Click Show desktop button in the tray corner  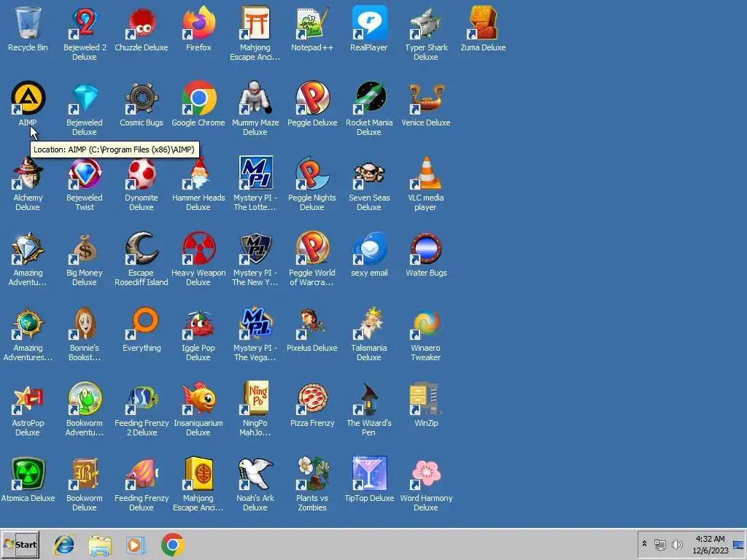(739, 544)
